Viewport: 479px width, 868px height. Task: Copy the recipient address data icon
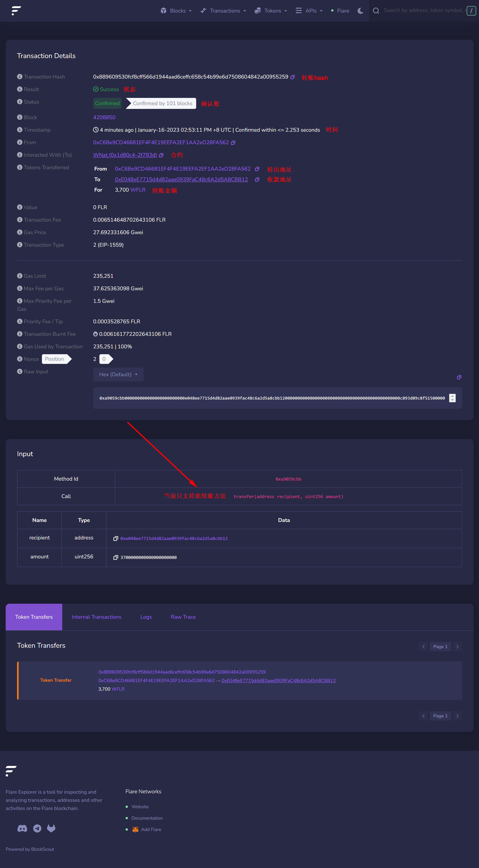[x=116, y=538]
